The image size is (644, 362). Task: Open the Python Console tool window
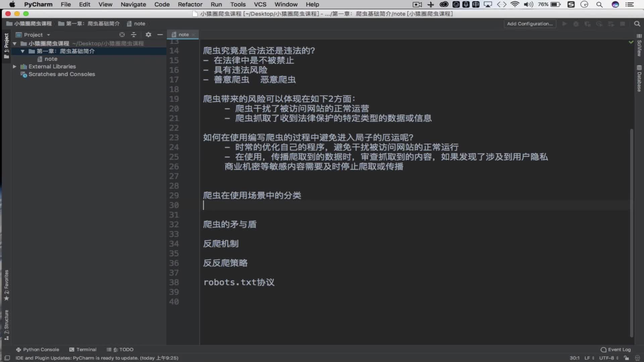coord(38,349)
